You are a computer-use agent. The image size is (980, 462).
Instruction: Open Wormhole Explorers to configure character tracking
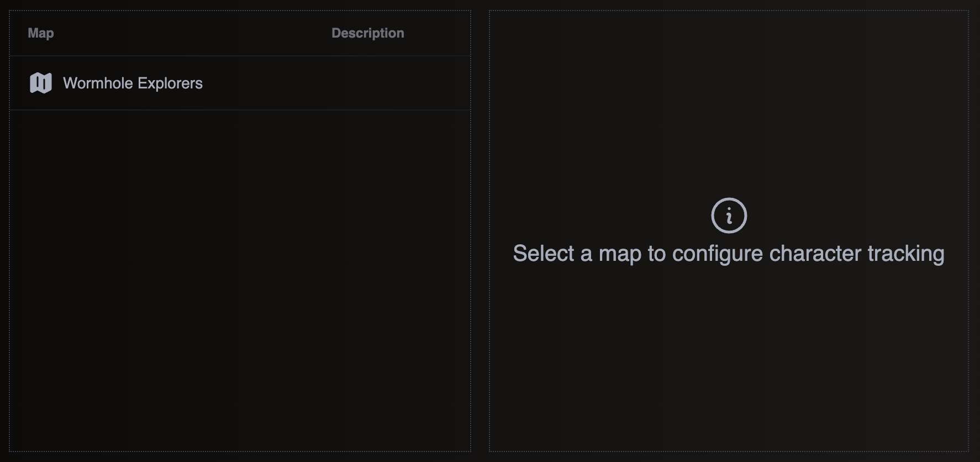[x=133, y=83]
